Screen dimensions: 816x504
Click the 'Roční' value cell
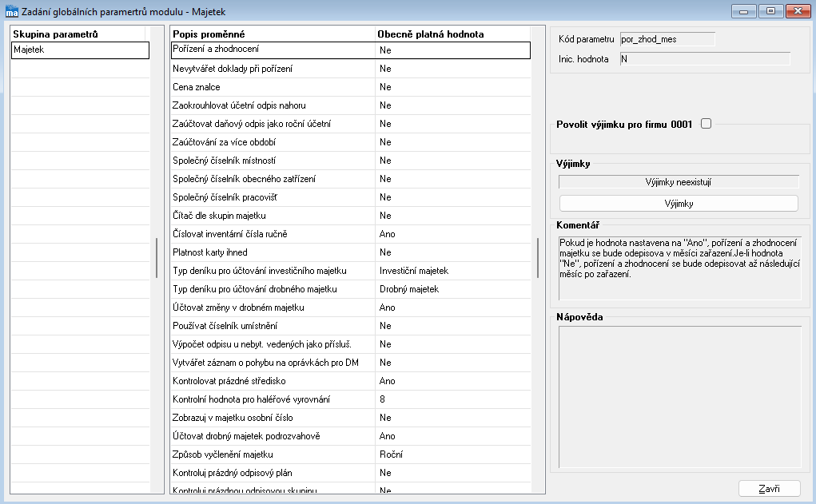452,454
